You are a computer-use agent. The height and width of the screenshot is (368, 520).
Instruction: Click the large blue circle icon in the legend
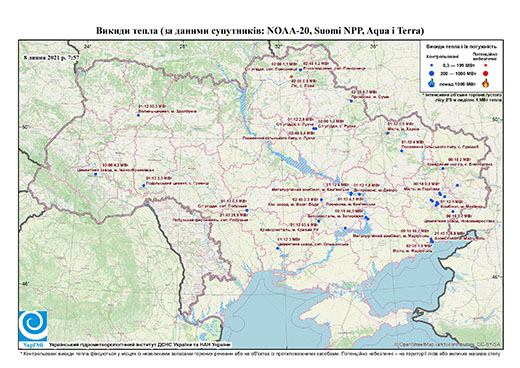[x=431, y=73]
